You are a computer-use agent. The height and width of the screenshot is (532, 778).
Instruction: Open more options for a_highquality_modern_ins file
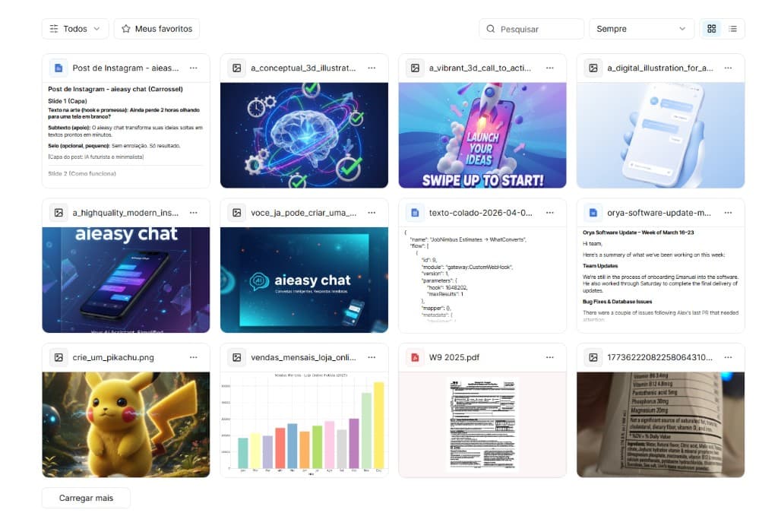[x=194, y=212]
